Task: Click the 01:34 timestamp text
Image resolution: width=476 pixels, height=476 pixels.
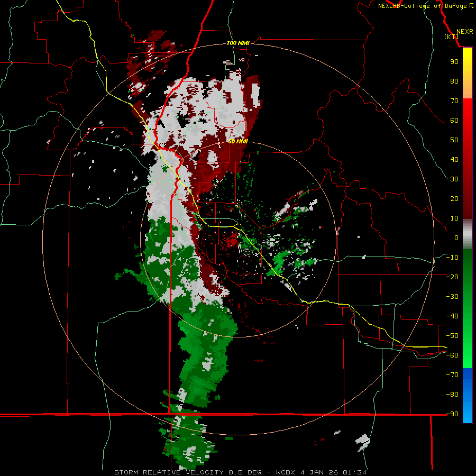Action: pyautogui.click(x=354, y=472)
